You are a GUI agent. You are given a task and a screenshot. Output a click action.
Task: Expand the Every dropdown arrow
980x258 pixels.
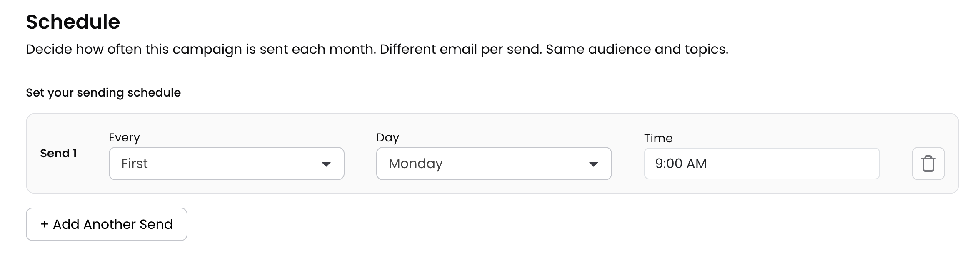pos(326,164)
